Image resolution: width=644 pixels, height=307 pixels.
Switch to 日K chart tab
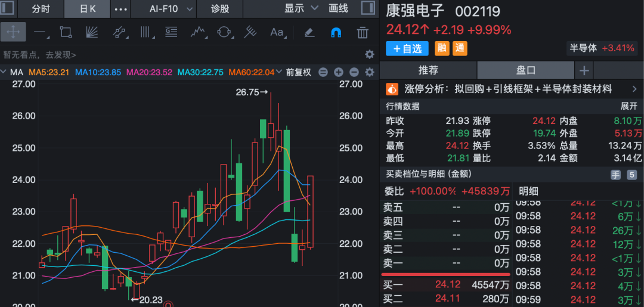tap(87, 9)
